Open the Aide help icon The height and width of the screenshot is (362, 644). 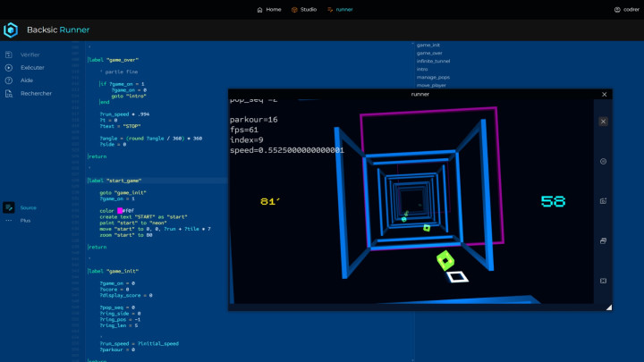9,80
